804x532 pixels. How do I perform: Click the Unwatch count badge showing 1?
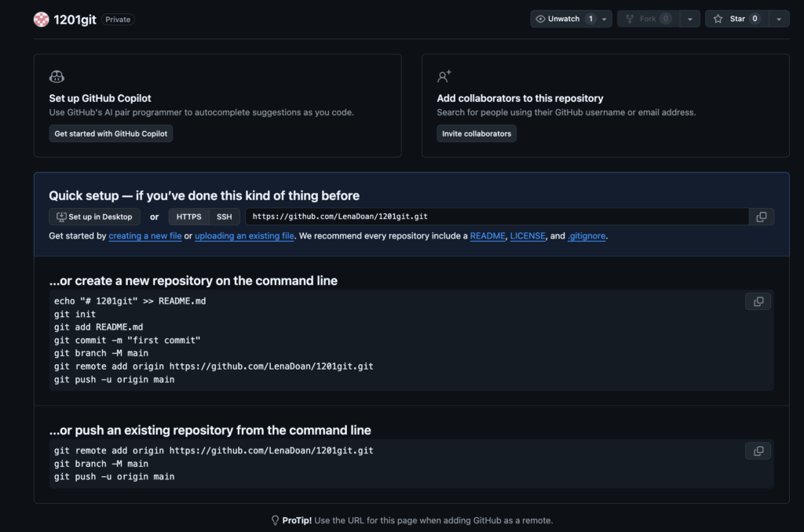[590, 19]
